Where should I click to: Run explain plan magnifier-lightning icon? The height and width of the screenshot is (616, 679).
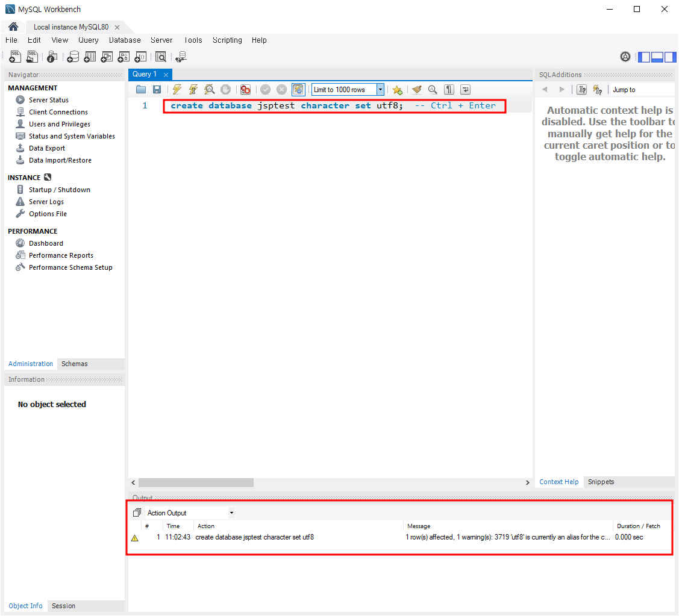210,90
